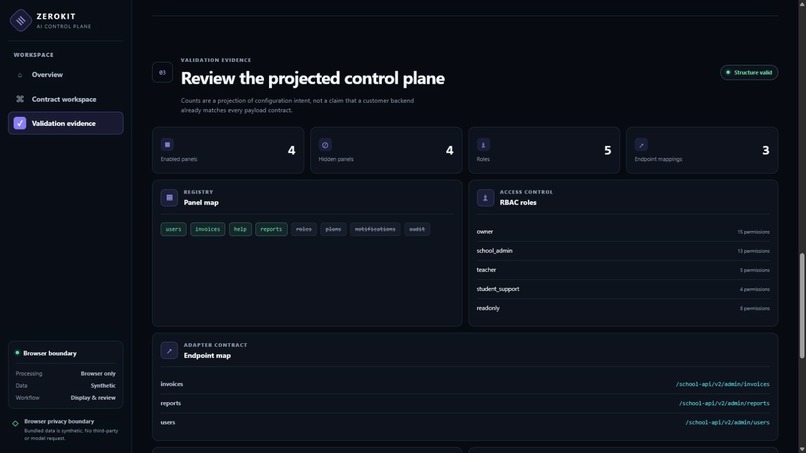Click the Synthetic data value
806x453 pixels.
tap(103, 385)
